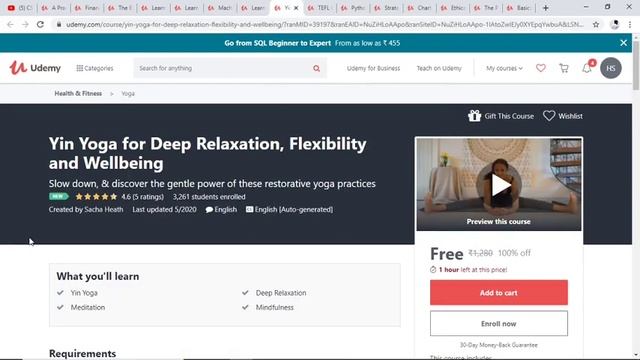Click the Add to cart button
640x360 pixels.
point(498,293)
